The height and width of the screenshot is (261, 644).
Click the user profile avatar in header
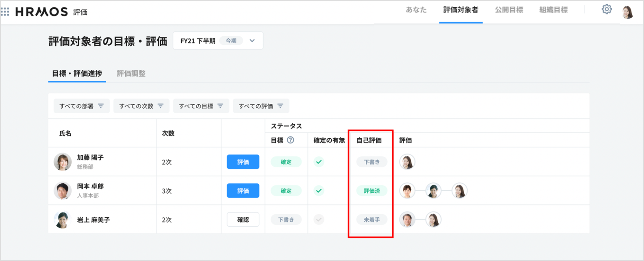click(627, 12)
